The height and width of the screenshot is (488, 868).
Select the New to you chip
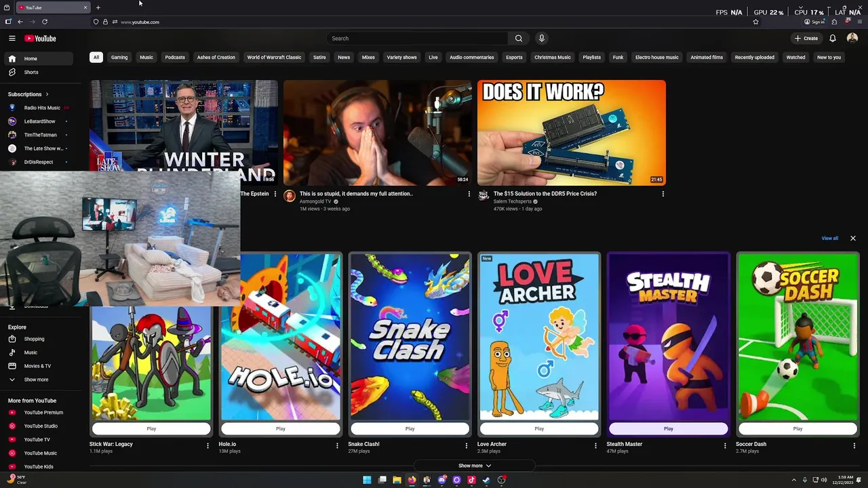click(x=829, y=58)
